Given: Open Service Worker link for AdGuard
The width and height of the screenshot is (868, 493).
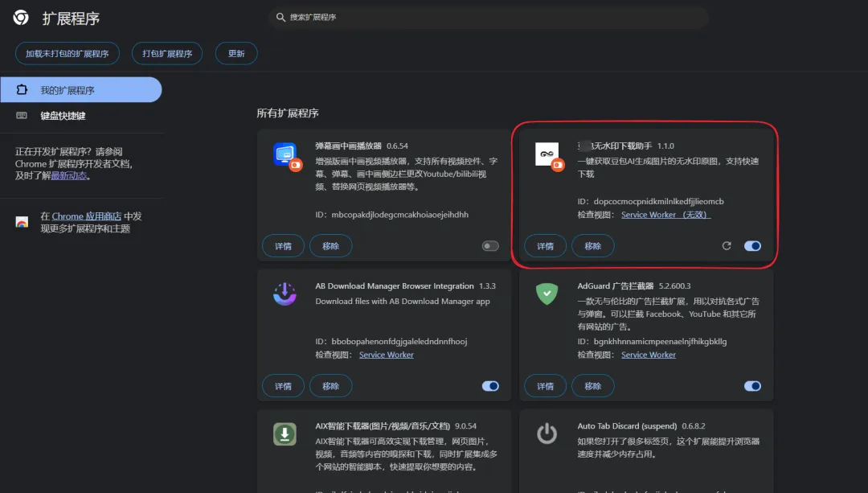Looking at the screenshot, I should click(x=649, y=355).
